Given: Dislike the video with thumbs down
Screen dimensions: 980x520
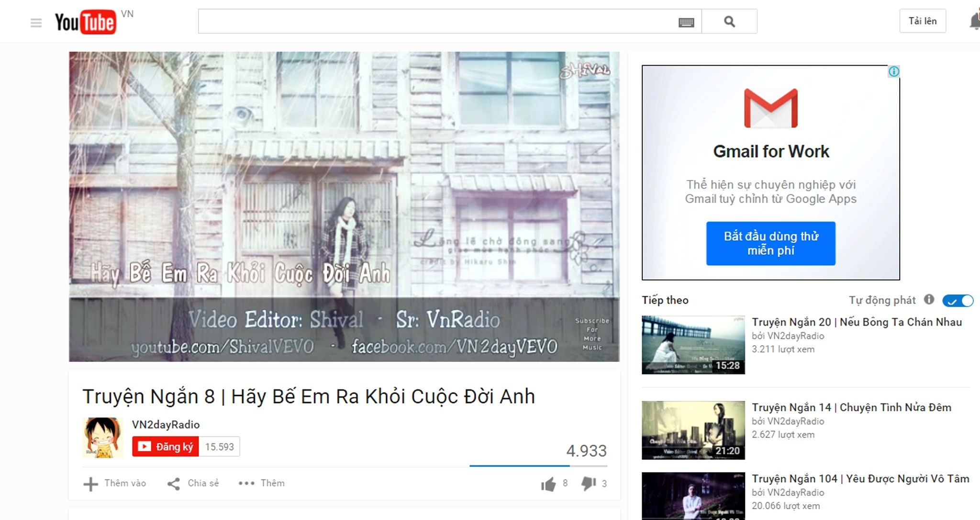Looking at the screenshot, I should click(588, 484).
